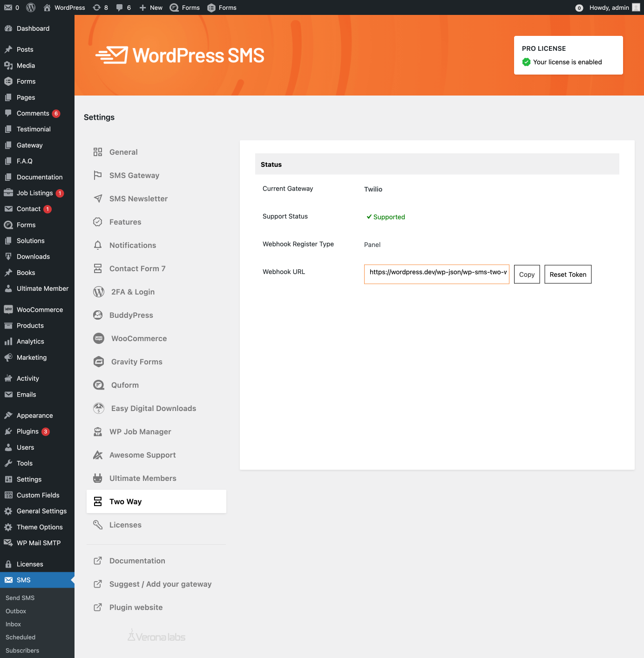Open Custom Fields in the sidebar
This screenshot has height=658, width=644.
(37, 495)
